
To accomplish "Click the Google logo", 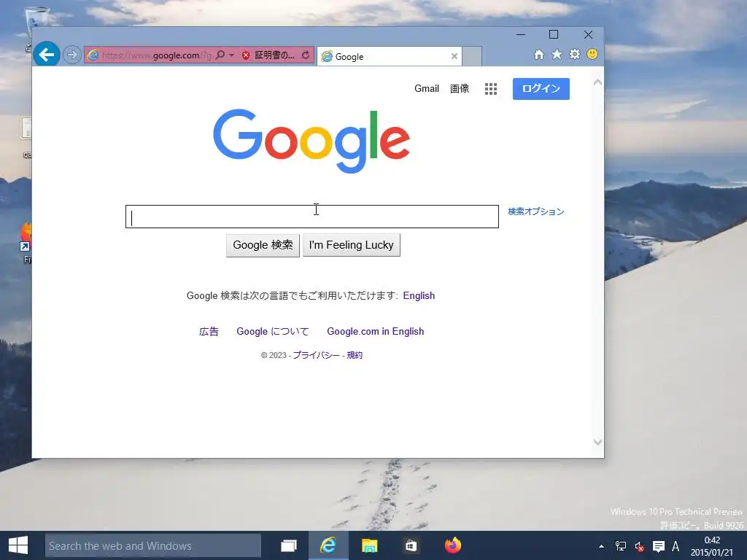I will click(311, 141).
